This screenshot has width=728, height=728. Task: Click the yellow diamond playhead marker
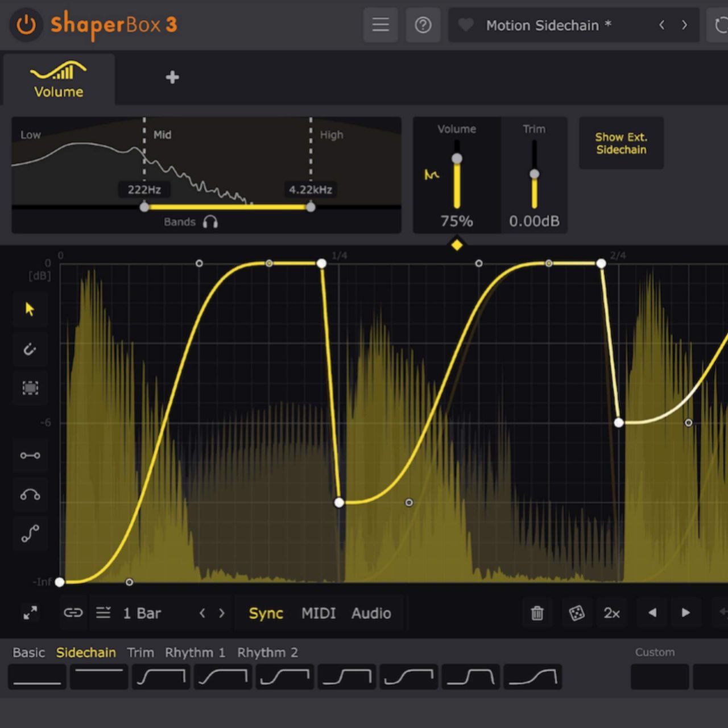click(x=457, y=245)
